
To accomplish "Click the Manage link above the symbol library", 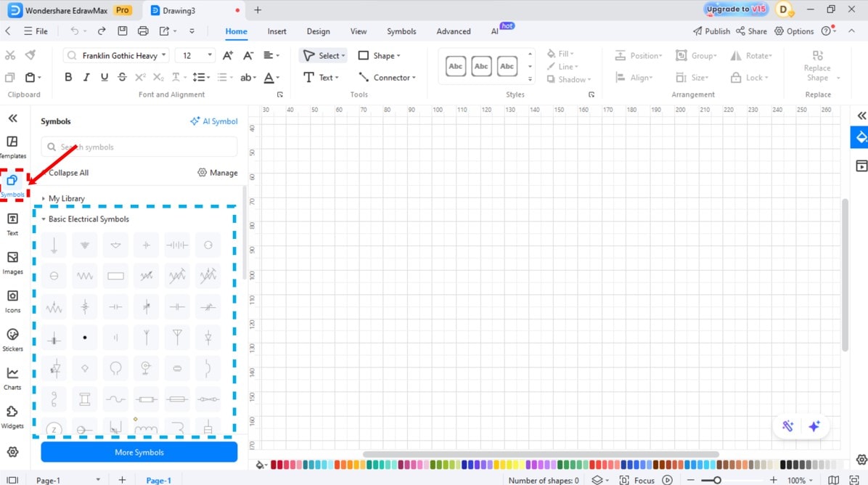I will (217, 172).
